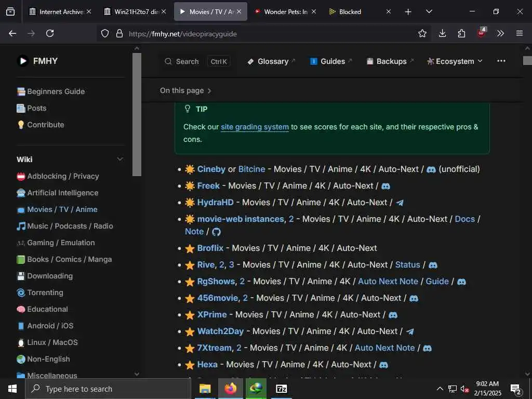The image size is (532, 399).
Task: List all tabs dropdown arrow
Action: pos(429,11)
